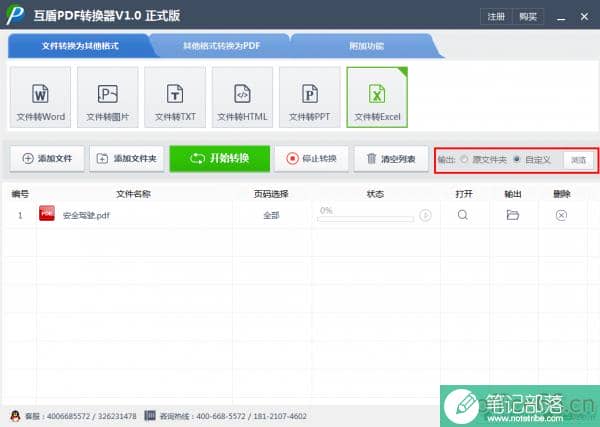The height and width of the screenshot is (427, 600).
Task: Switch to the 其他格式转换为PDF tab
Action: point(221,46)
